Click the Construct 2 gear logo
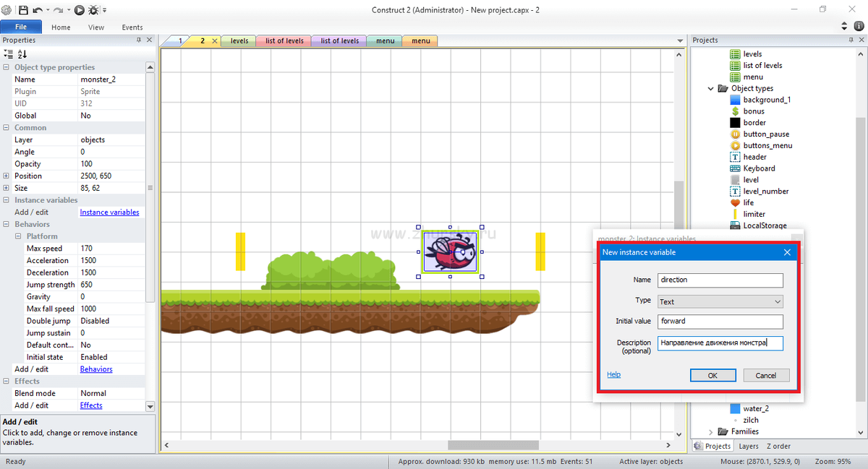Screen dimensions: 868x469 click(x=7, y=10)
